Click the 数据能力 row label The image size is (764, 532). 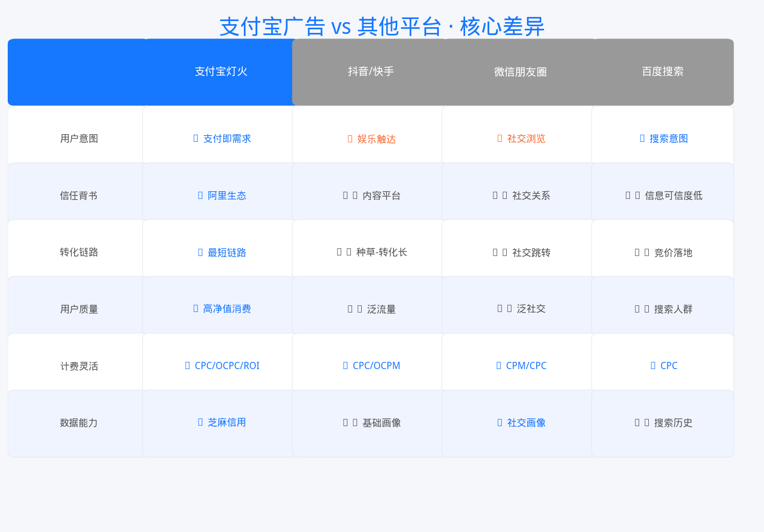79,423
